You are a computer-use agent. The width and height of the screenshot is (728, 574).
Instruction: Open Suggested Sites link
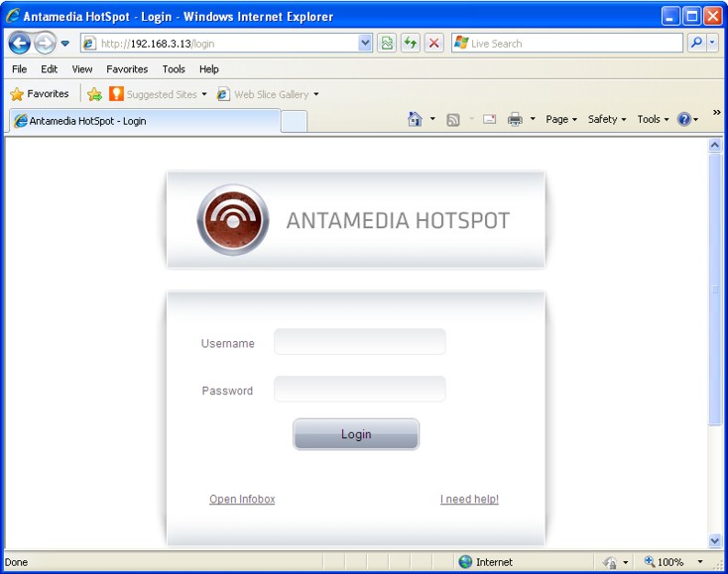point(153,94)
